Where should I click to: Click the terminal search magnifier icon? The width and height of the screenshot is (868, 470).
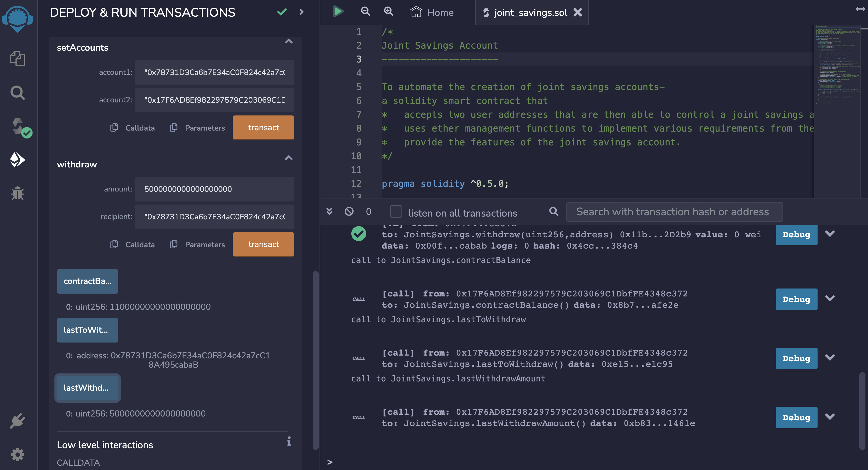[554, 211]
